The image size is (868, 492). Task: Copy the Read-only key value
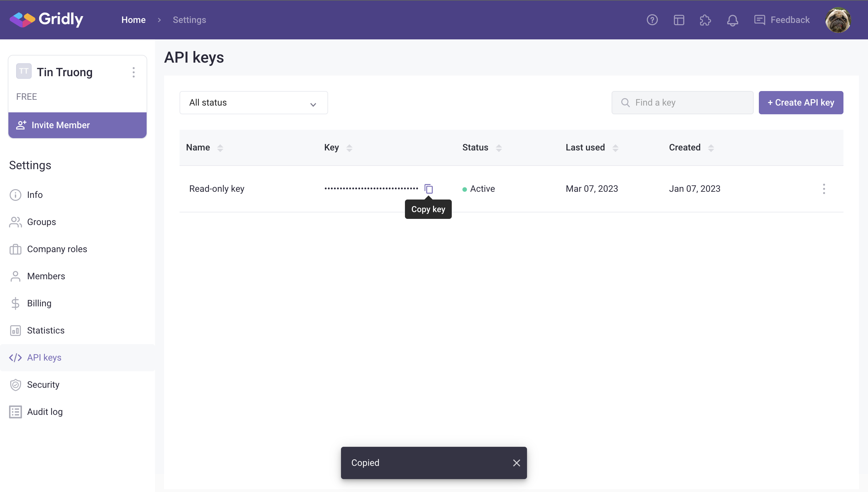click(x=428, y=189)
